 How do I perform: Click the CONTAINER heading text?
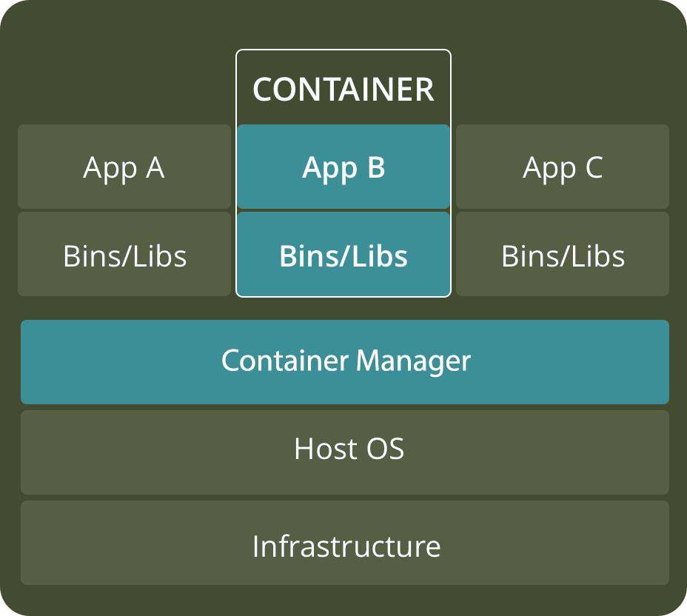point(343,90)
